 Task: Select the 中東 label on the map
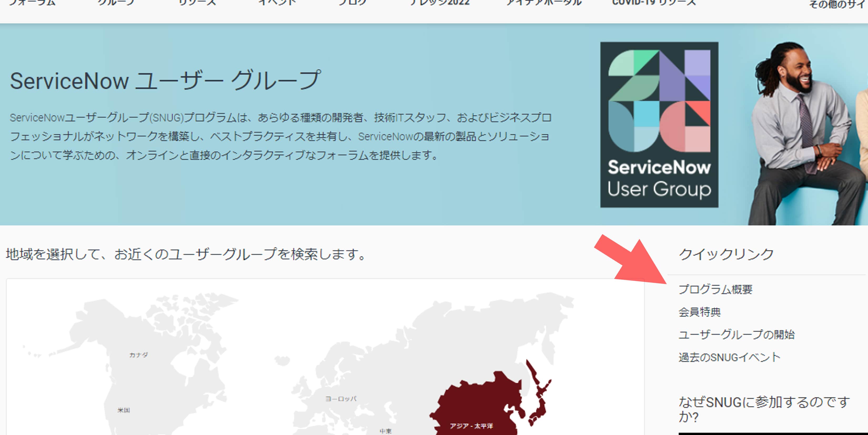tap(386, 431)
